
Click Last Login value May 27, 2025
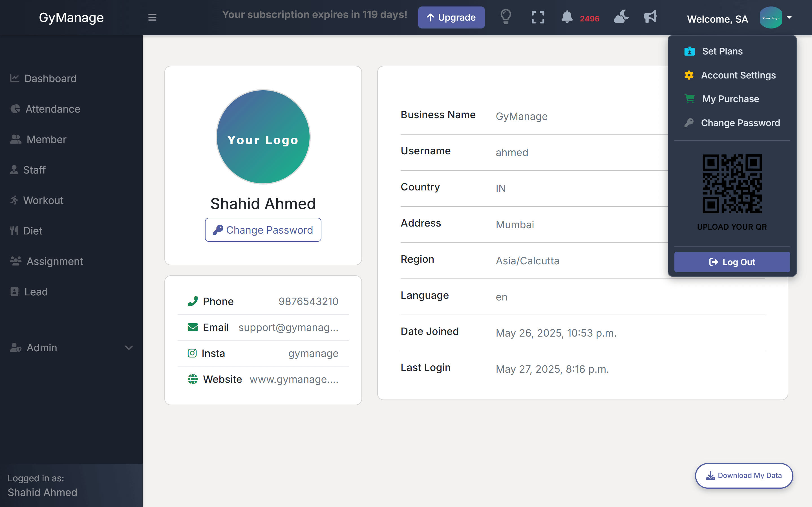click(x=552, y=369)
